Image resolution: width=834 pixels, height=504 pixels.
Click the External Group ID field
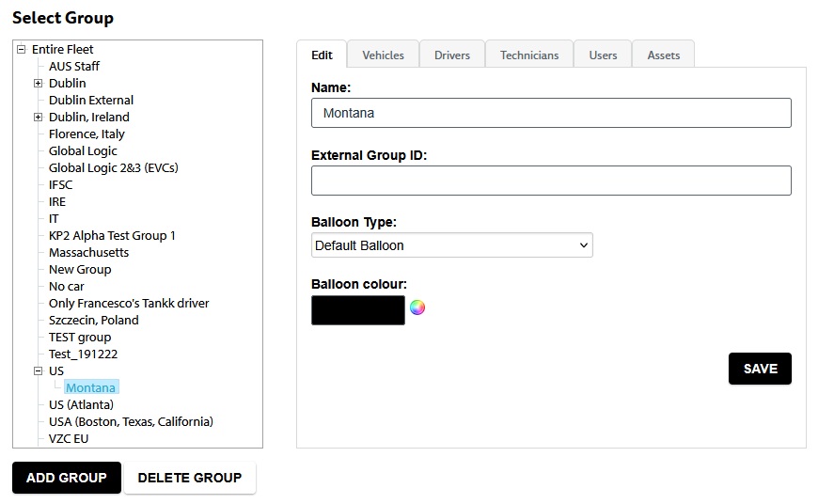click(x=551, y=181)
